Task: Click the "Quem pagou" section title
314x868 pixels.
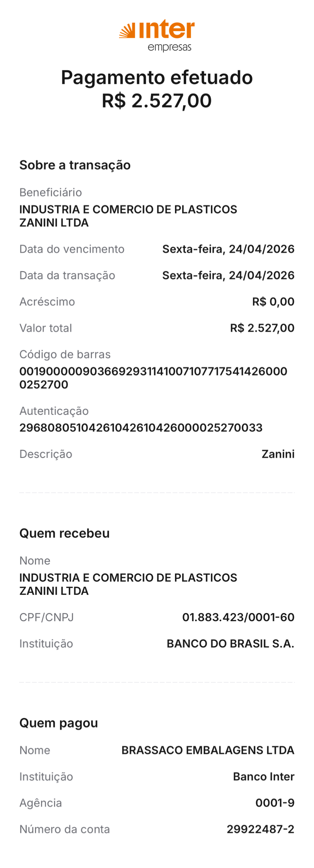Action: 59,723
